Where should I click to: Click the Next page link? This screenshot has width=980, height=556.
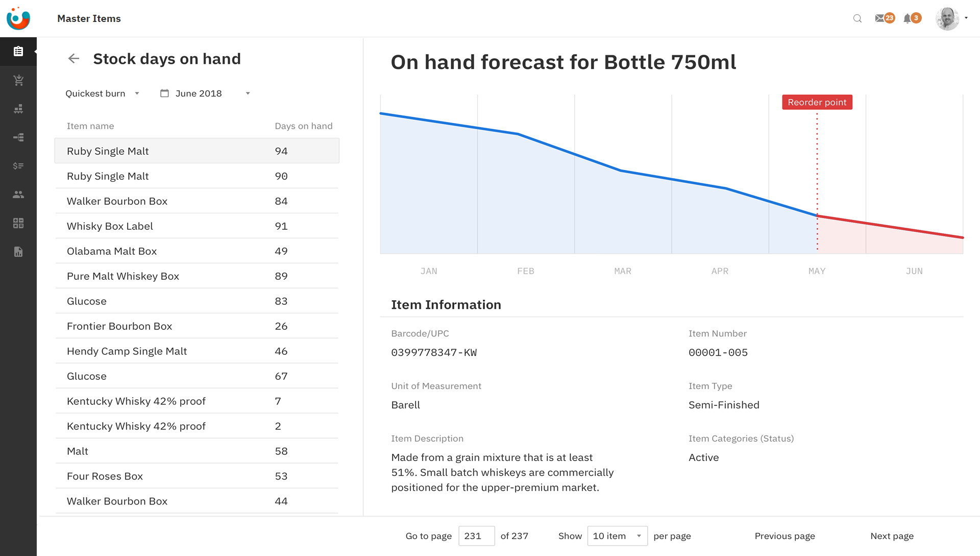(x=892, y=536)
